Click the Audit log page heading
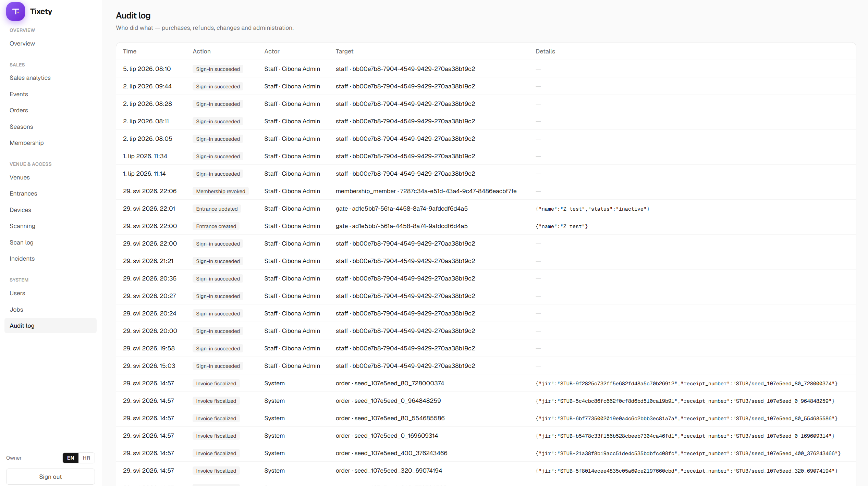Screen dimensions: 868x486 133,16
